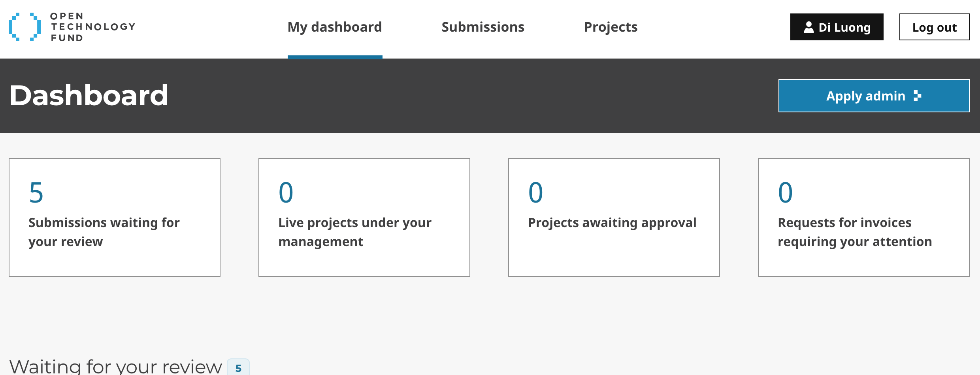Click the Waiting for your review heading
The height and width of the screenshot is (375, 980).
click(x=115, y=366)
